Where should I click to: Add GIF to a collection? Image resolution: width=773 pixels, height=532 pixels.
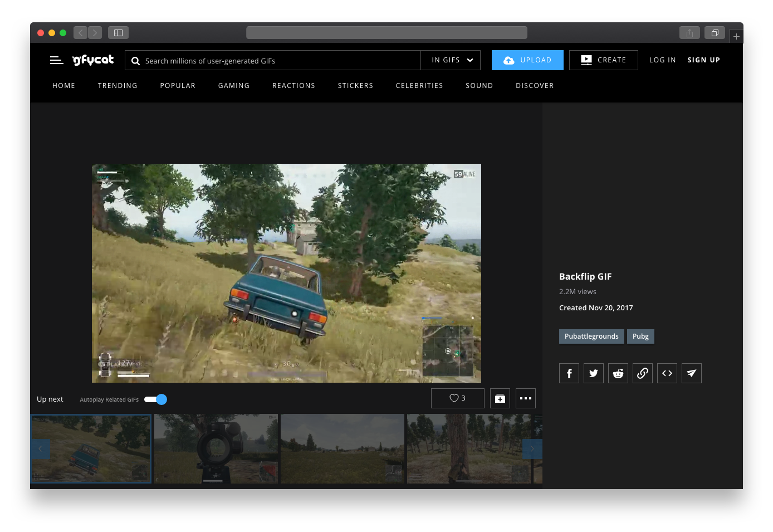500,398
